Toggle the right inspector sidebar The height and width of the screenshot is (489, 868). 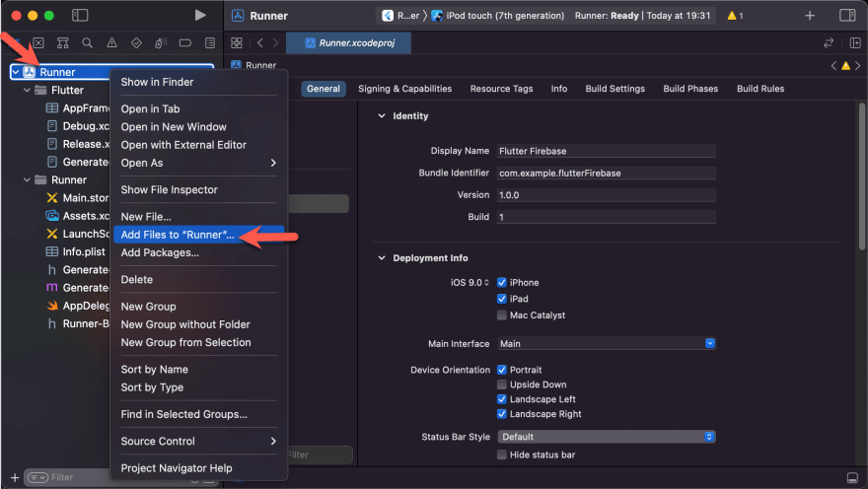847,15
